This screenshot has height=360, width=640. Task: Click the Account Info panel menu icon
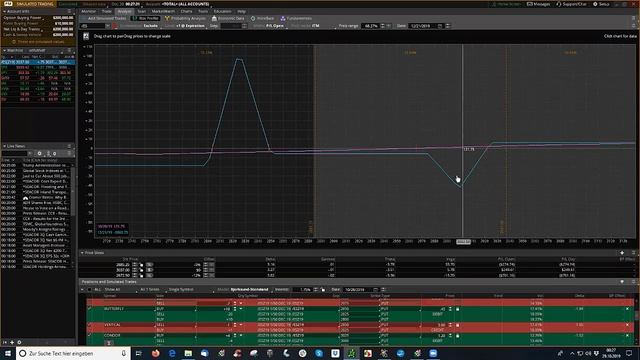[x=69, y=11]
